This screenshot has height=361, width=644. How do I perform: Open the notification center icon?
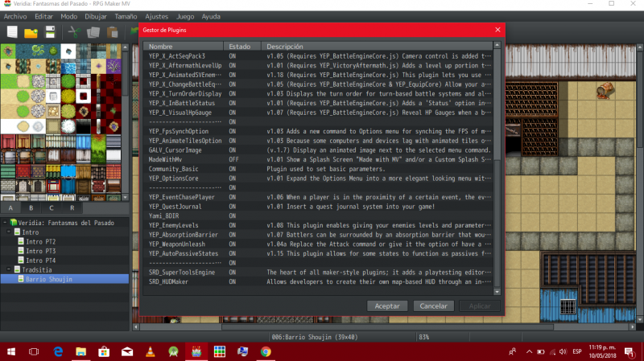coord(629,351)
